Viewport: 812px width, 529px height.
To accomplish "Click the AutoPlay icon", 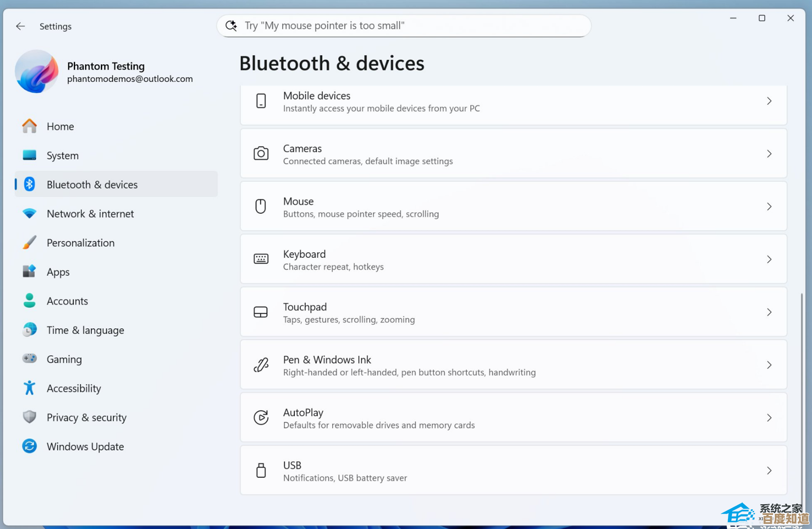I will point(261,417).
